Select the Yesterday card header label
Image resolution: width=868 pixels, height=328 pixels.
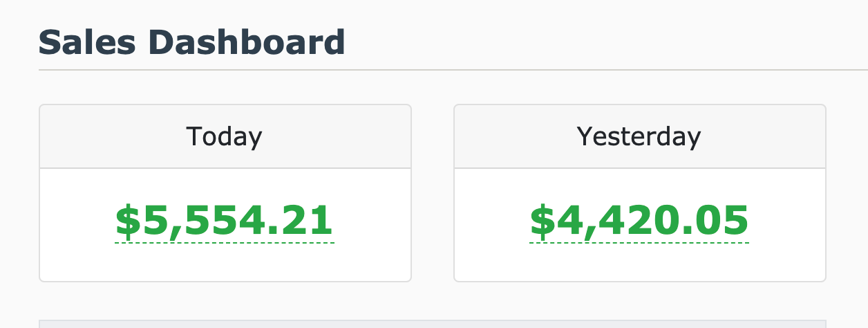[x=639, y=136]
